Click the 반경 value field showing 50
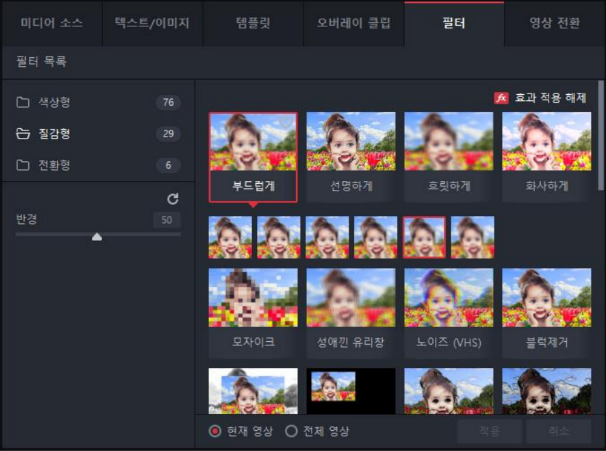606x451 pixels. pos(166,219)
